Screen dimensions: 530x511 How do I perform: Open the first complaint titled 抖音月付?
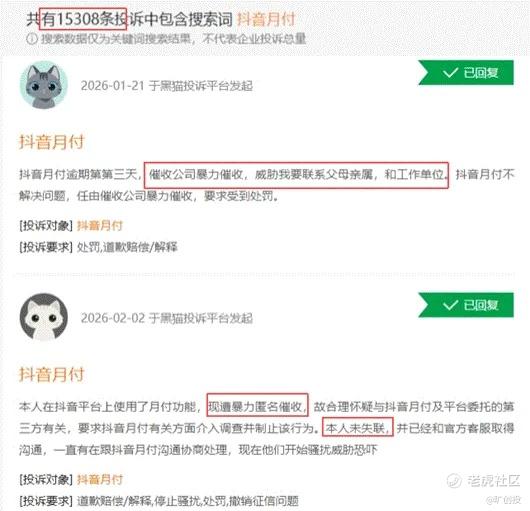click(51, 142)
